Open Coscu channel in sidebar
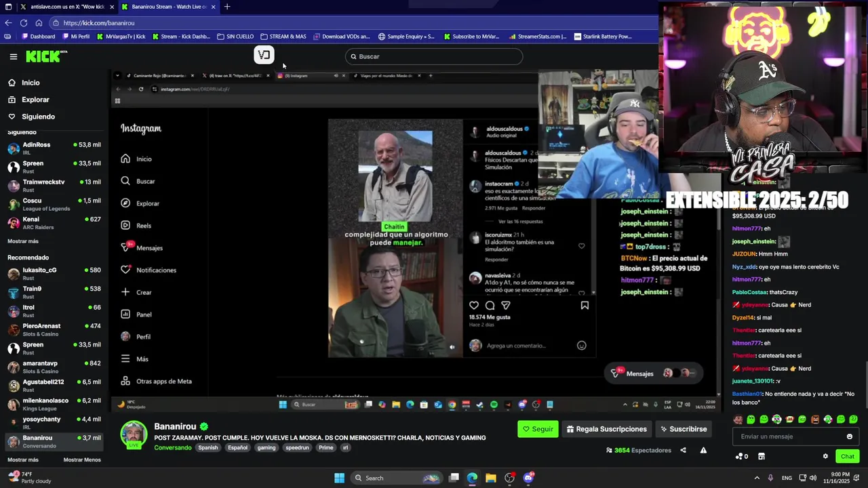The height and width of the screenshot is (488, 868). click(x=54, y=204)
